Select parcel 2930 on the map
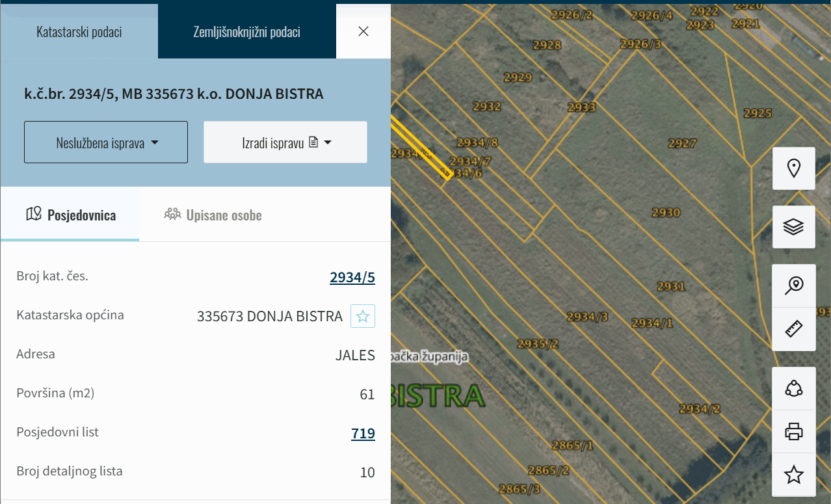 [x=665, y=213]
